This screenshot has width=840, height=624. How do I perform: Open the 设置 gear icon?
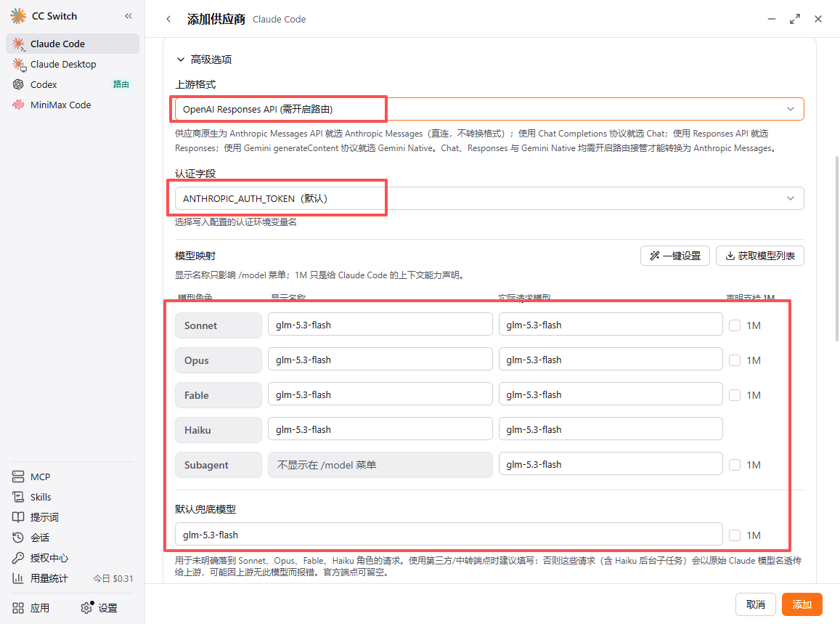87,607
